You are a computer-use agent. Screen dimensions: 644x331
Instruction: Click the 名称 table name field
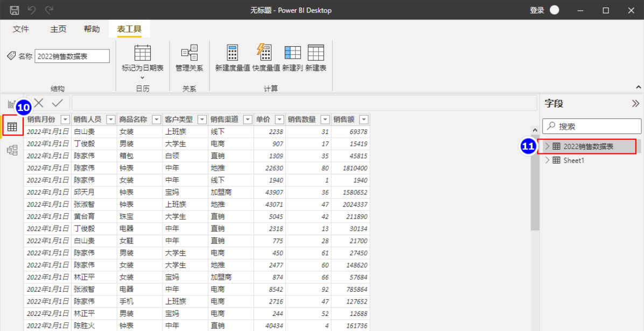[x=72, y=57]
